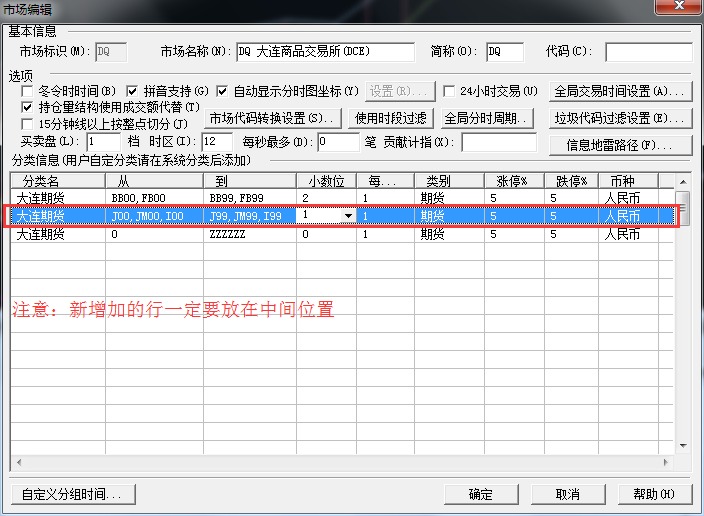Click the 分类名 column header
Image resolution: width=704 pixels, height=516 pixels.
tap(58, 181)
